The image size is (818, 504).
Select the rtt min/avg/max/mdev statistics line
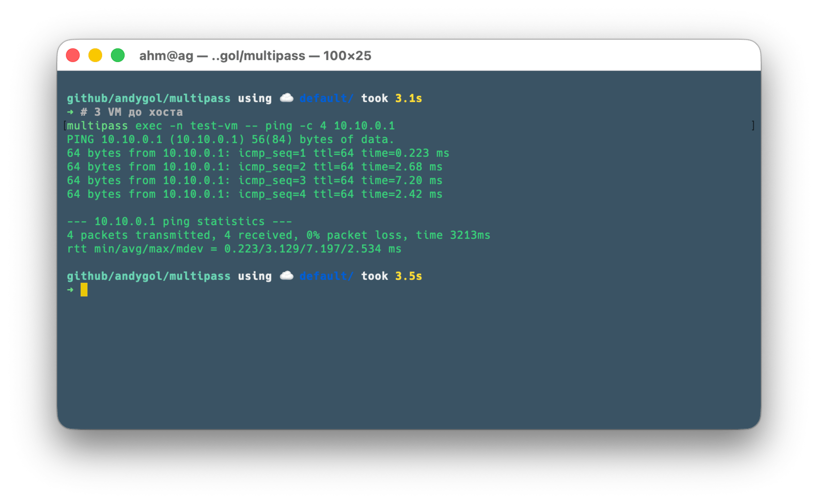[x=235, y=249]
